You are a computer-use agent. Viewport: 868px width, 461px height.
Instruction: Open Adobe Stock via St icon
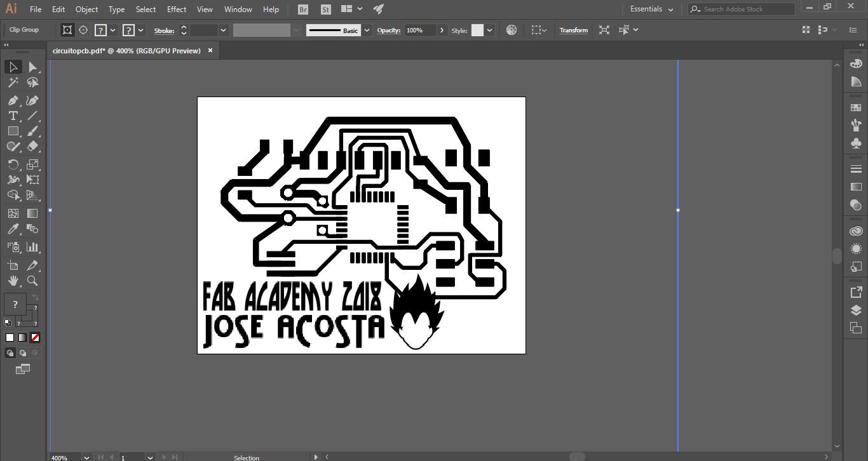(x=326, y=10)
